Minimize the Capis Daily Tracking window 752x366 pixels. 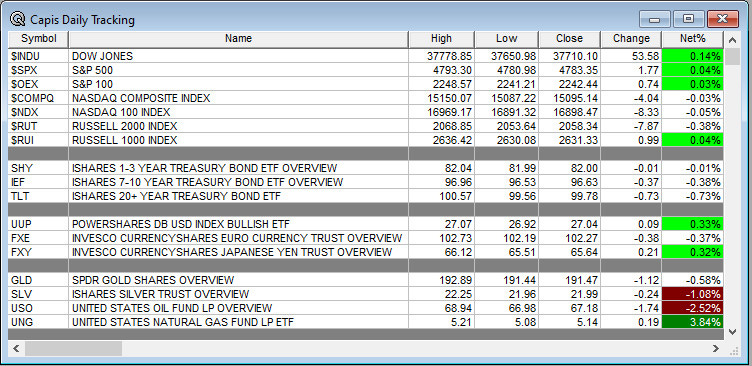click(x=654, y=19)
